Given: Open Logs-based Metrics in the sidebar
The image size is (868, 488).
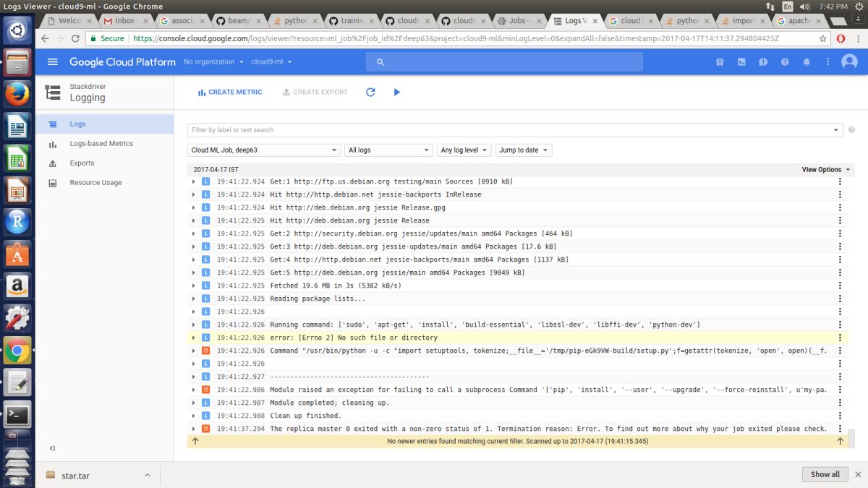Looking at the screenshot, I should pyautogui.click(x=105, y=144).
